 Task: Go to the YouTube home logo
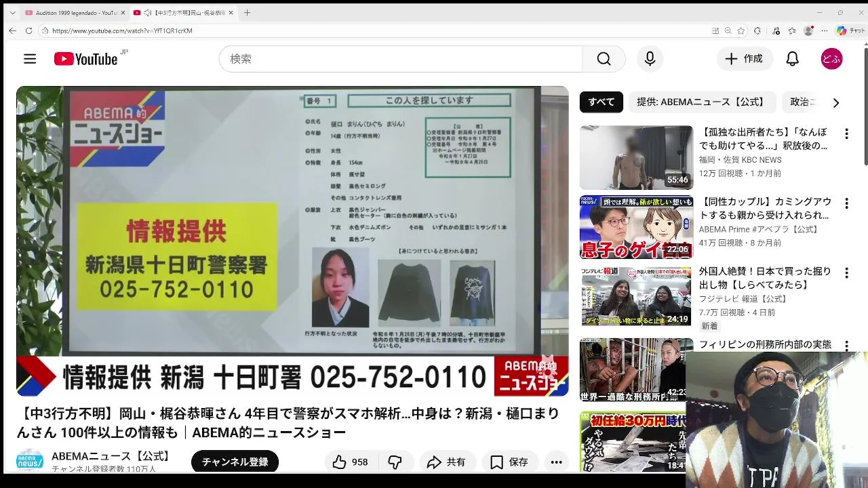pyautogui.click(x=86, y=59)
